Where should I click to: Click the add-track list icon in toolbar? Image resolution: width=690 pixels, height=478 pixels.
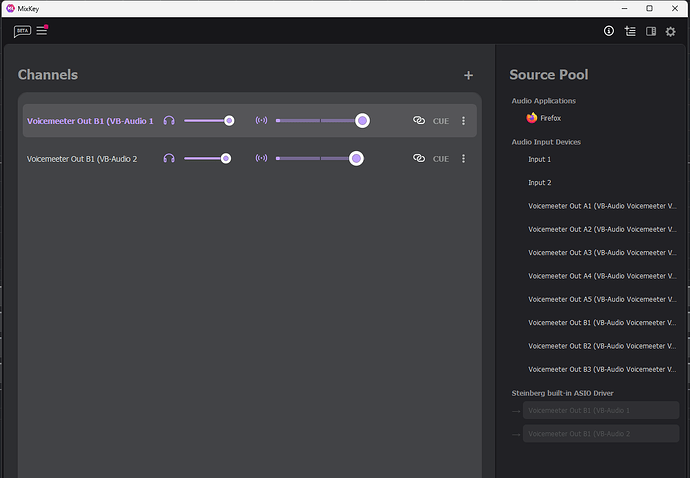point(629,31)
